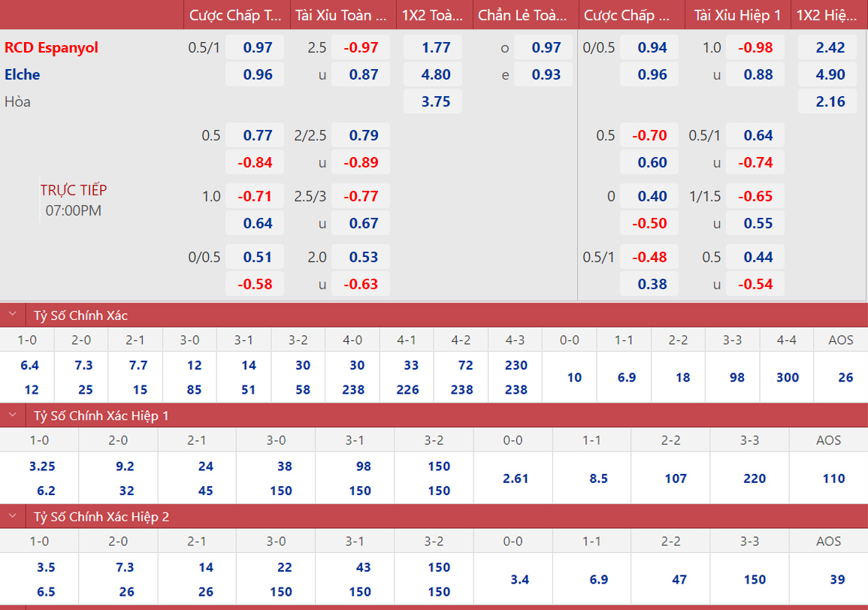Pick first-half under odds -0.74
The image size is (868, 610).
click(755, 163)
